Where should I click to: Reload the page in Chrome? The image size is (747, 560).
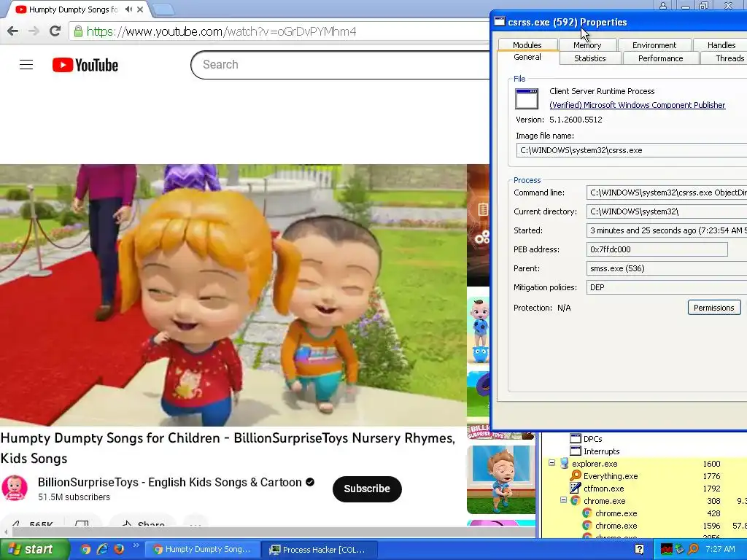pyautogui.click(x=55, y=31)
